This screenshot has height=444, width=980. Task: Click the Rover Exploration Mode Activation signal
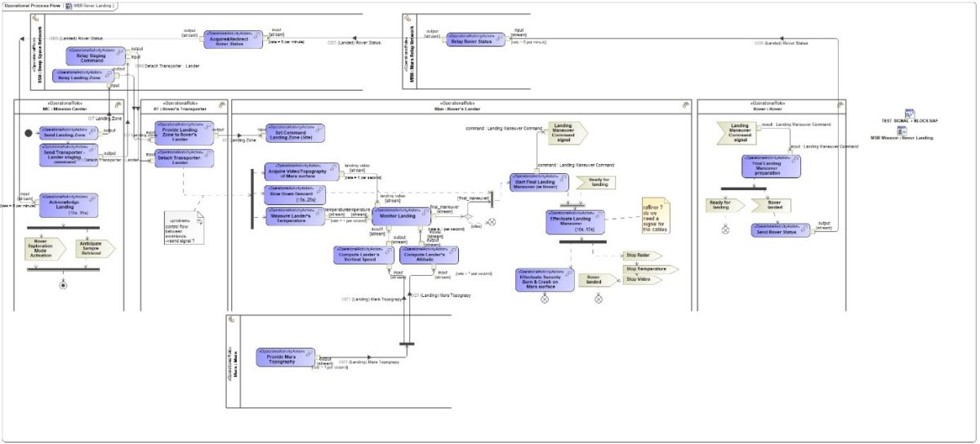[x=45, y=248]
